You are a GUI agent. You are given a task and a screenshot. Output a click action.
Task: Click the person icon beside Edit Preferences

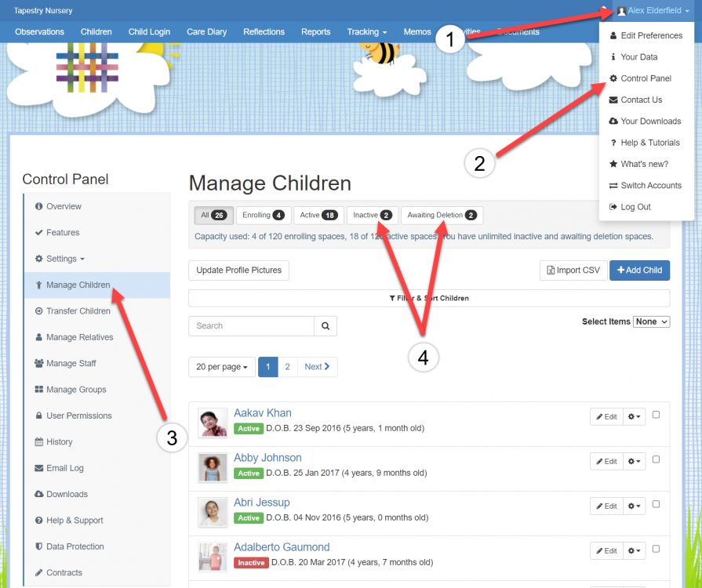click(x=613, y=35)
